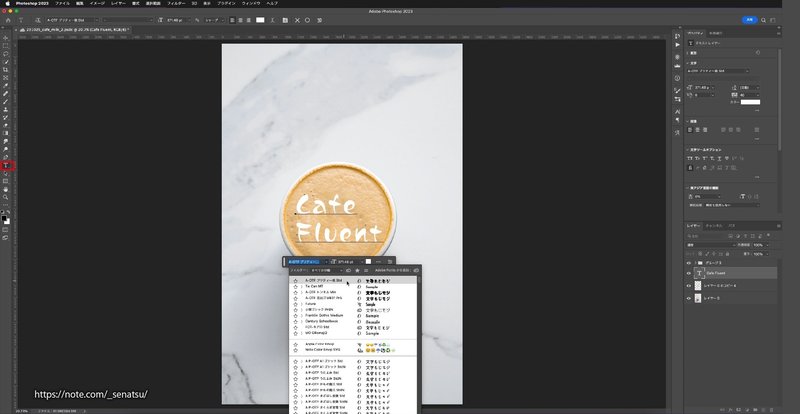Cancel current text edits
Image resolution: width=800 pixels, height=414 pixels.
point(297,20)
